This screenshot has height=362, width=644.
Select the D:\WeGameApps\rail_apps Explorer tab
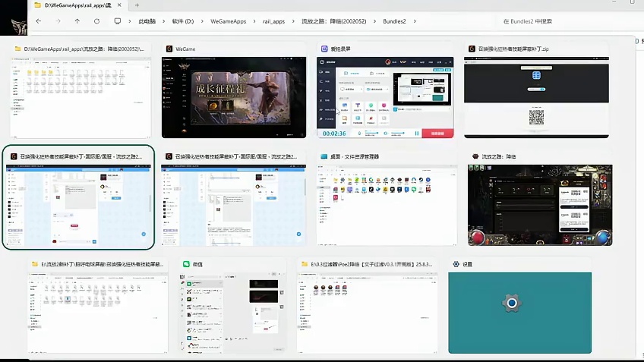pyautogui.click(x=72, y=5)
